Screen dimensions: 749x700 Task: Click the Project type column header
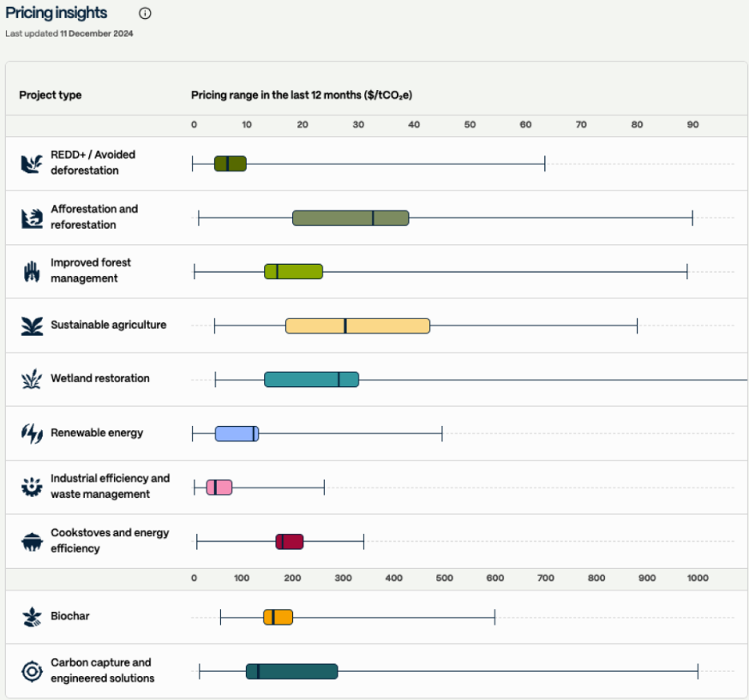point(51,95)
